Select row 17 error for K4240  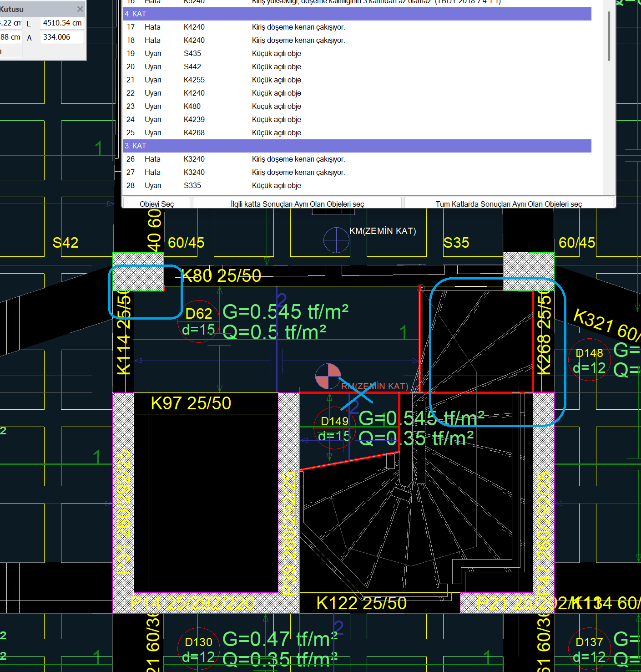pyautogui.click(x=298, y=27)
